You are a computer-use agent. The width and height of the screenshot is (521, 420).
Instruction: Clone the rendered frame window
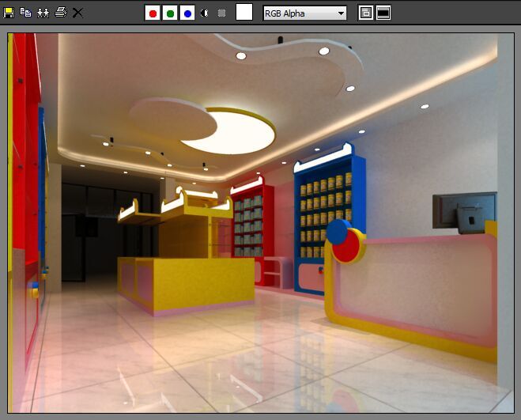coord(43,13)
